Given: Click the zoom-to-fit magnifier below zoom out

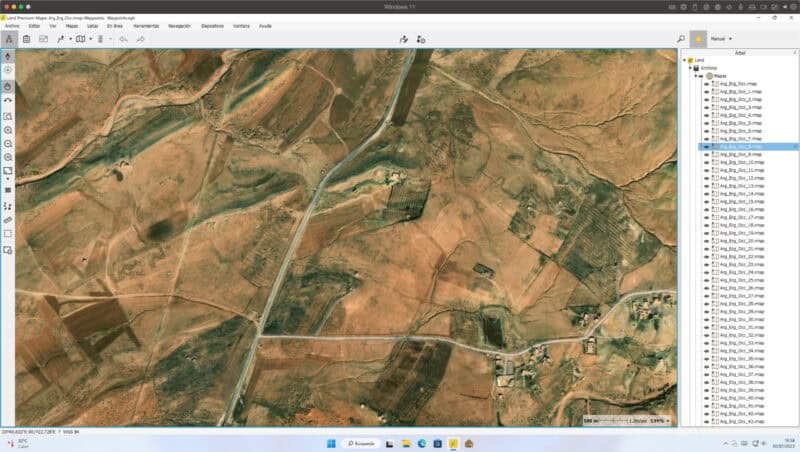Looking at the screenshot, I should 8,157.
